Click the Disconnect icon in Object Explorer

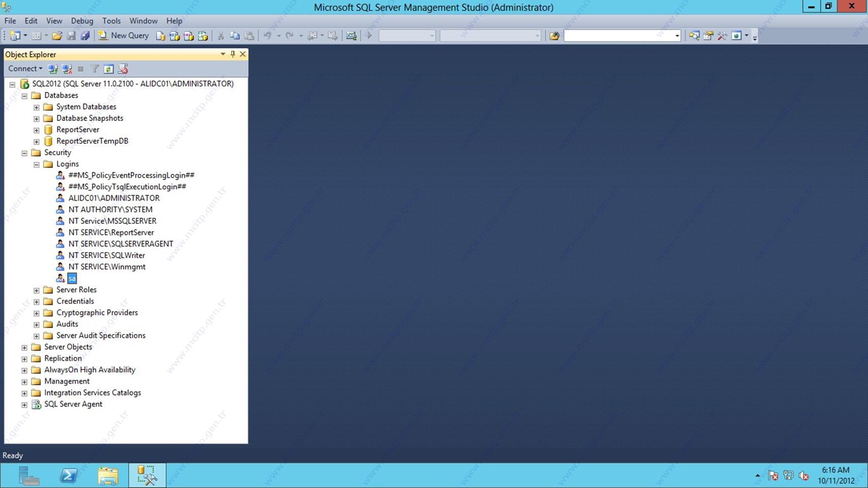[67, 69]
